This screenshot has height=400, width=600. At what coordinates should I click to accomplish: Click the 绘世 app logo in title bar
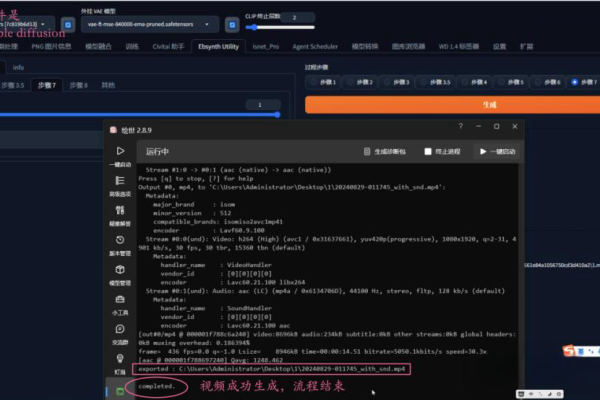click(x=113, y=130)
